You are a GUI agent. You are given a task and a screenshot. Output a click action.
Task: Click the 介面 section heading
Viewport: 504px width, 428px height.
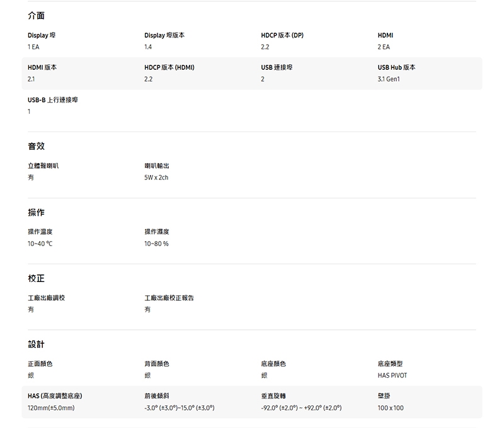pos(36,16)
